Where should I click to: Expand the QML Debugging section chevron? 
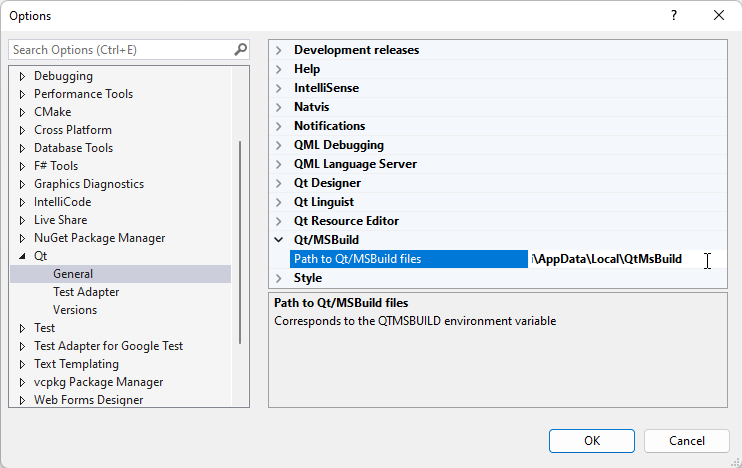pyautogui.click(x=279, y=145)
